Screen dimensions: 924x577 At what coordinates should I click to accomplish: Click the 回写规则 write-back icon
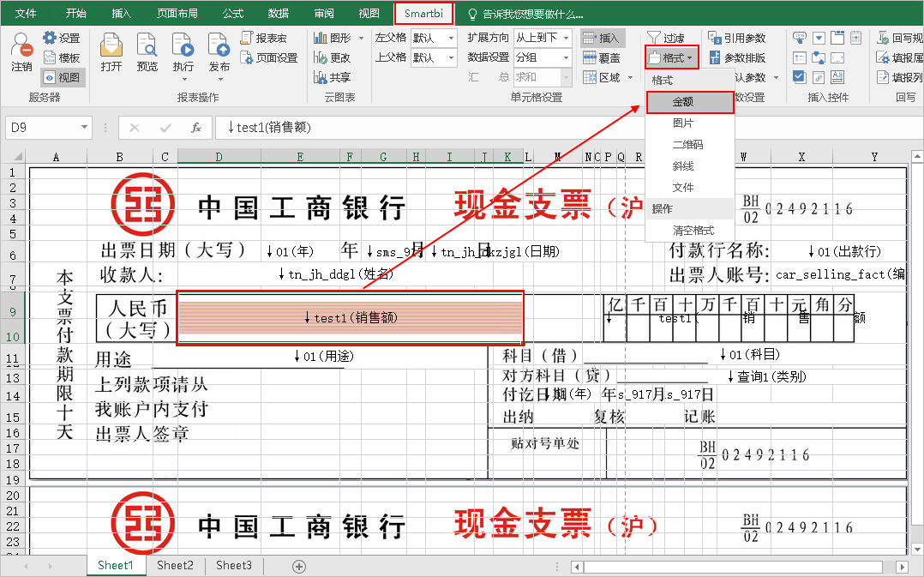coord(883,38)
